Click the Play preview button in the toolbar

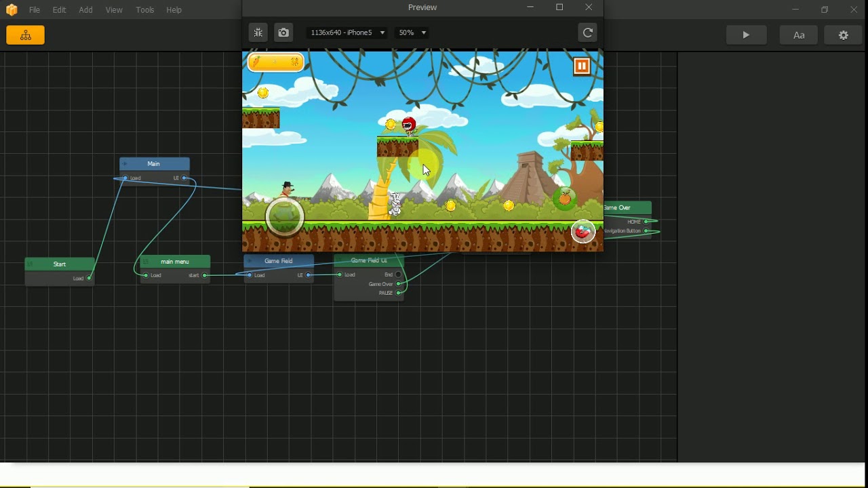(746, 35)
